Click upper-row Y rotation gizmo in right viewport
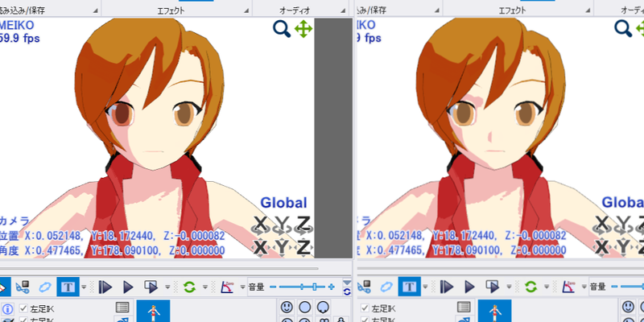 pos(623,225)
